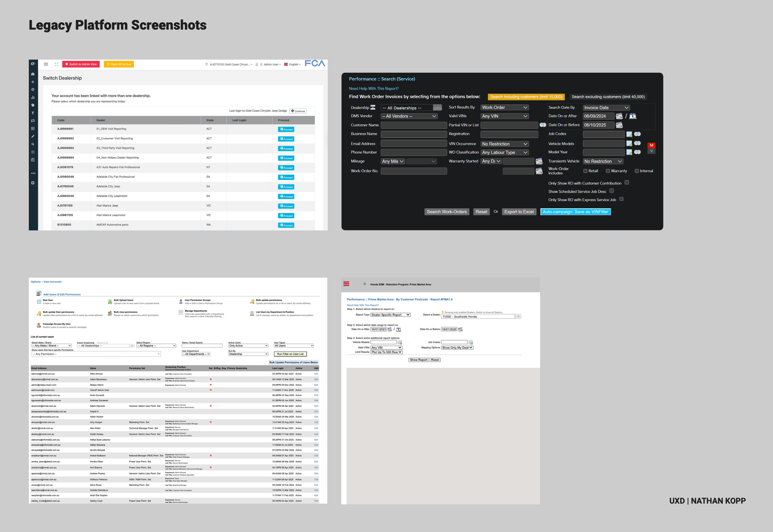Screen dimensions: 773x532
Task: Toggle the Model Year include/exclude switch
Action: [637, 152]
